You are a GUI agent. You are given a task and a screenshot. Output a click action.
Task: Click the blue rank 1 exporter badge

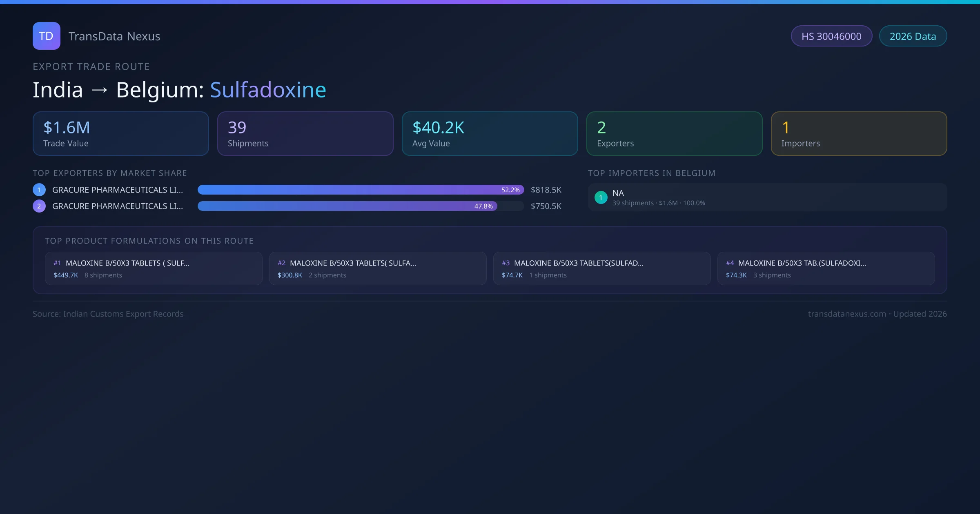click(39, 190)
